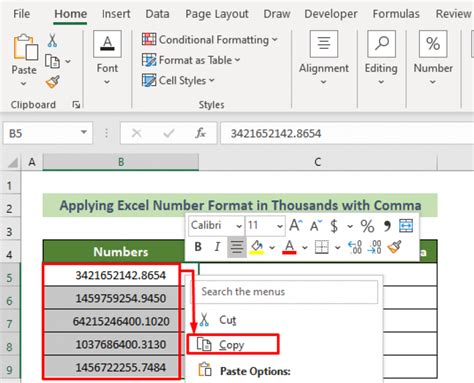Select the column C header

point(318,162)
